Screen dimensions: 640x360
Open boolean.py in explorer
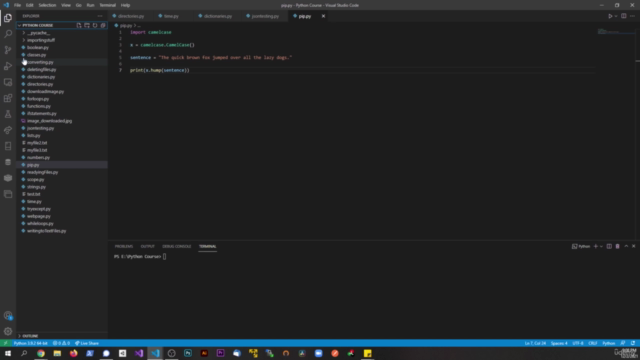point(38,47)
